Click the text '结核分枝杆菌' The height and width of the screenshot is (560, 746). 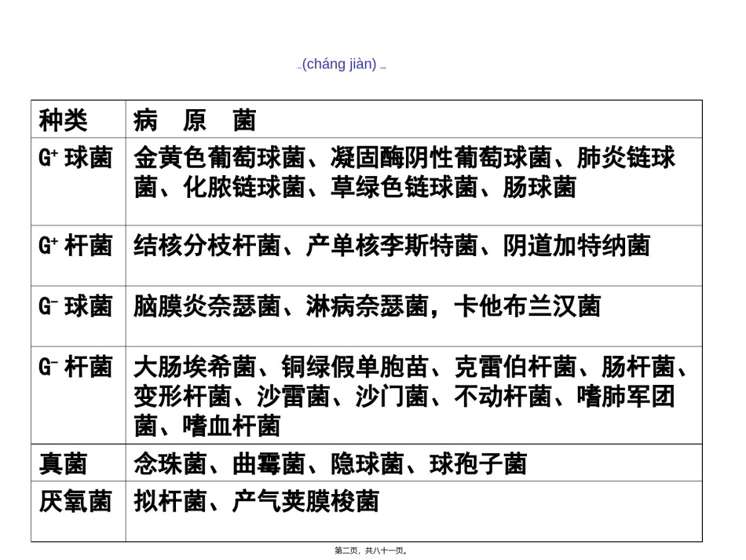[x=207, y=246]
